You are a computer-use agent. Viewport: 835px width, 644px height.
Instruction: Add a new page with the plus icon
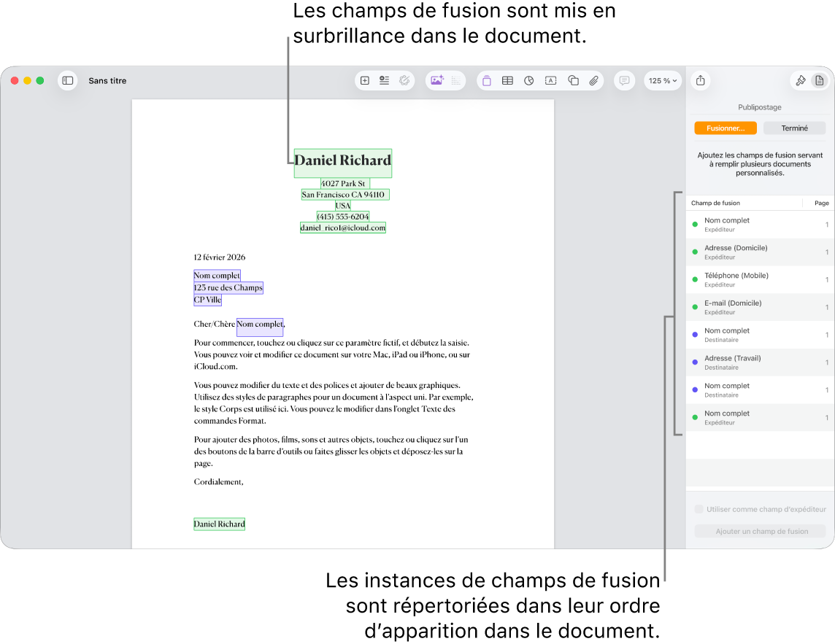[365, 80]
